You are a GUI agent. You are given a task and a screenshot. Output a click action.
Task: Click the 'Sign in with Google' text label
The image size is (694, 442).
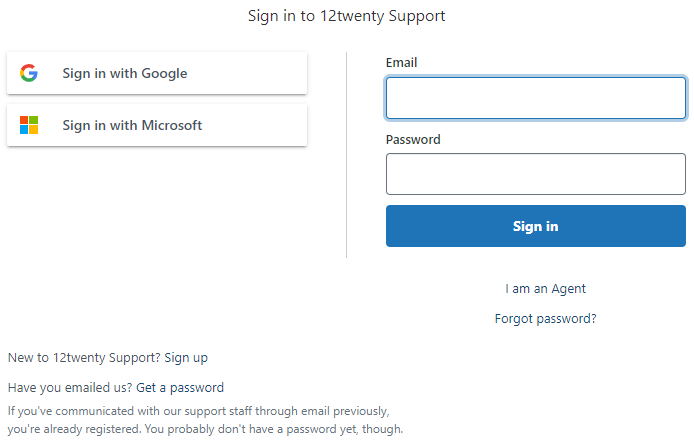124,73
